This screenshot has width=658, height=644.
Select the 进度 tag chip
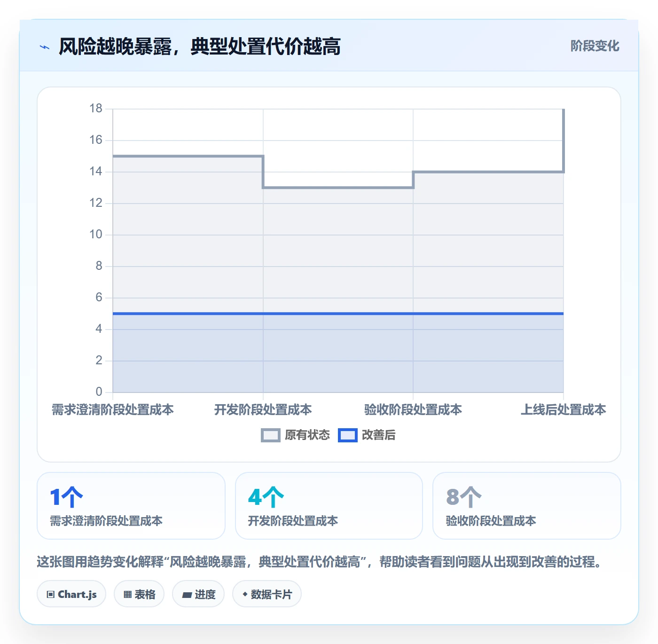pos(198,594)
